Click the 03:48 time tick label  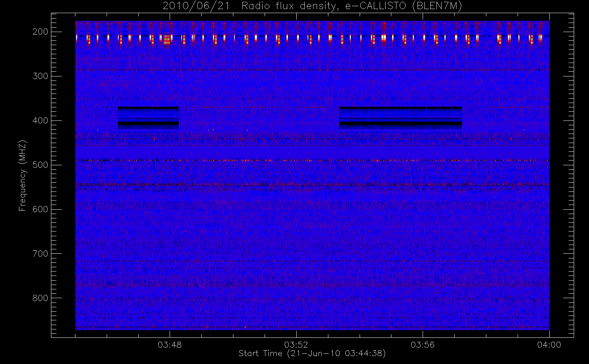[170, 345]
